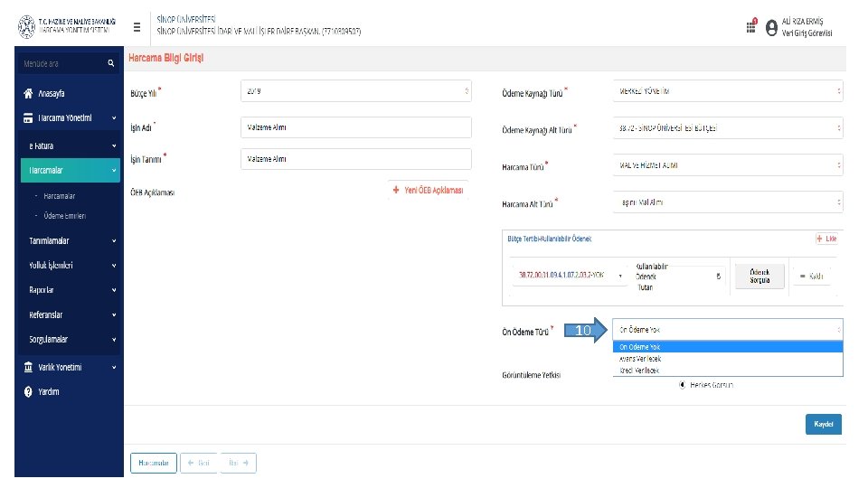
Task: Choose Avans Verilecek from the list
Action: click(x=641, y=359)
